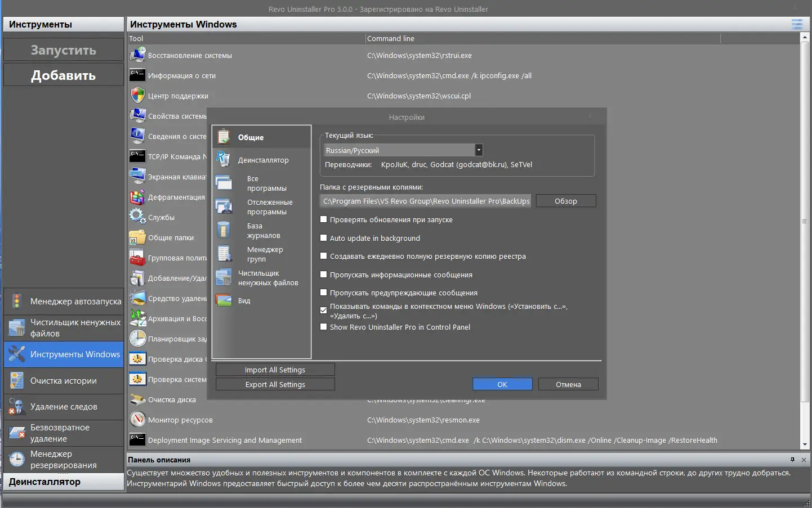Enable Проверять обновления при запуске

323,219
